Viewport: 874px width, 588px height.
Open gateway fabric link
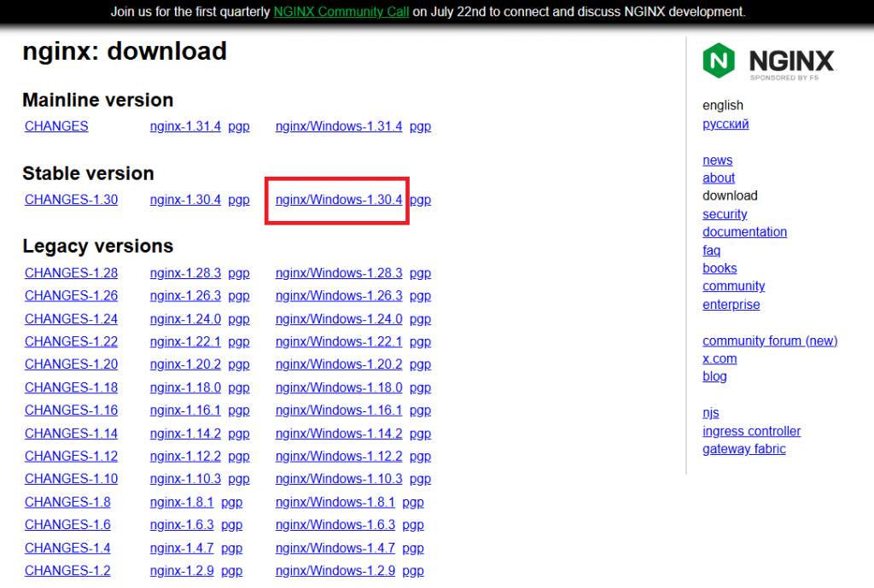pos(744,449)
